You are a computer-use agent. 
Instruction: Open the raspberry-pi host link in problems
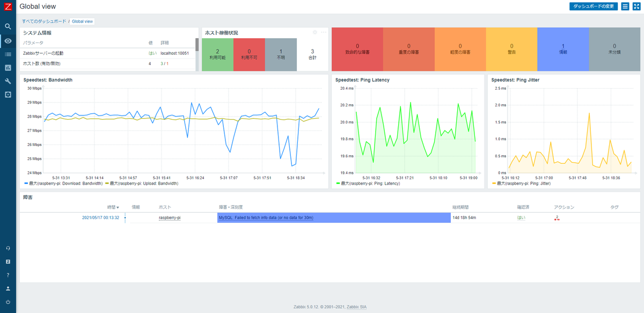tap(170, 217)
